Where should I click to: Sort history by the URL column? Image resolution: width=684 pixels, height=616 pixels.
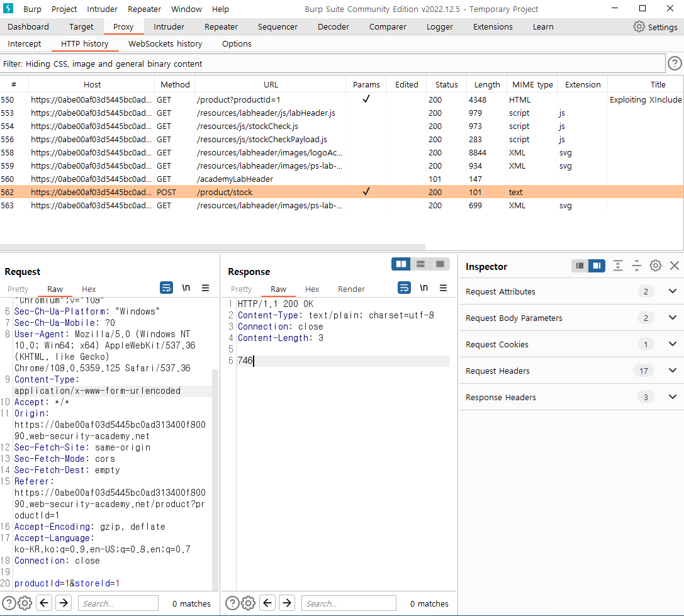pyautogui.click(x=271, y=85)
